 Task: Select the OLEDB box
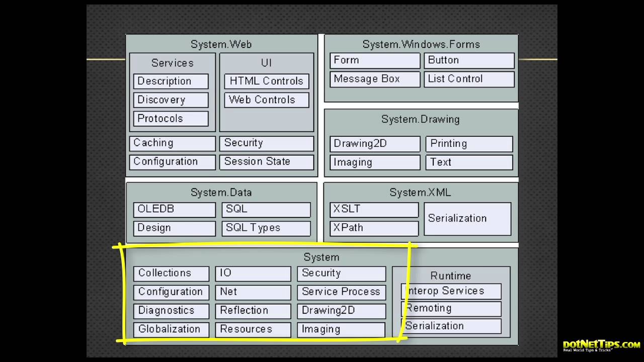pos(174,210)
